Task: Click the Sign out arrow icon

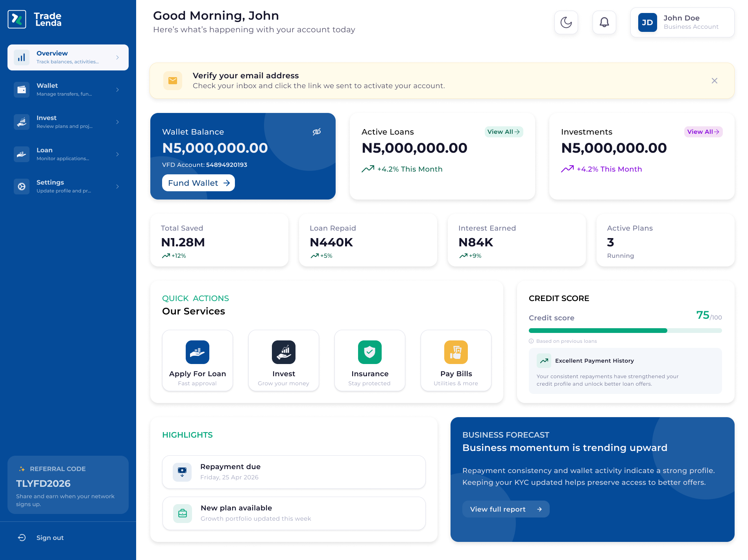Action: tap(22, 538)
